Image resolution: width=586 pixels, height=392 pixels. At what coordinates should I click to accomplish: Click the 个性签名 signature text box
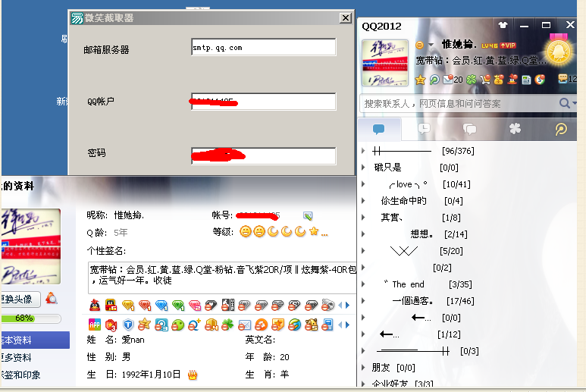coord(223,278)
